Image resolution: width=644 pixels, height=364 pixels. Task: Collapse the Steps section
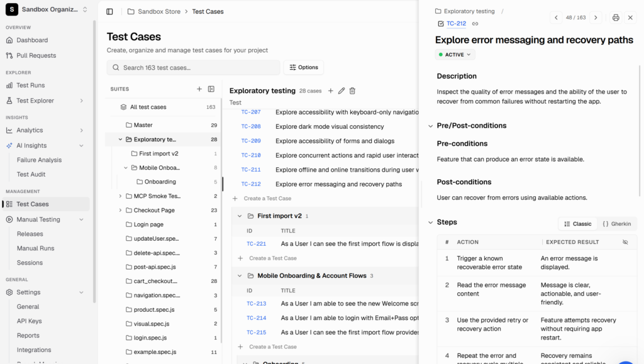tap(430, 223)
